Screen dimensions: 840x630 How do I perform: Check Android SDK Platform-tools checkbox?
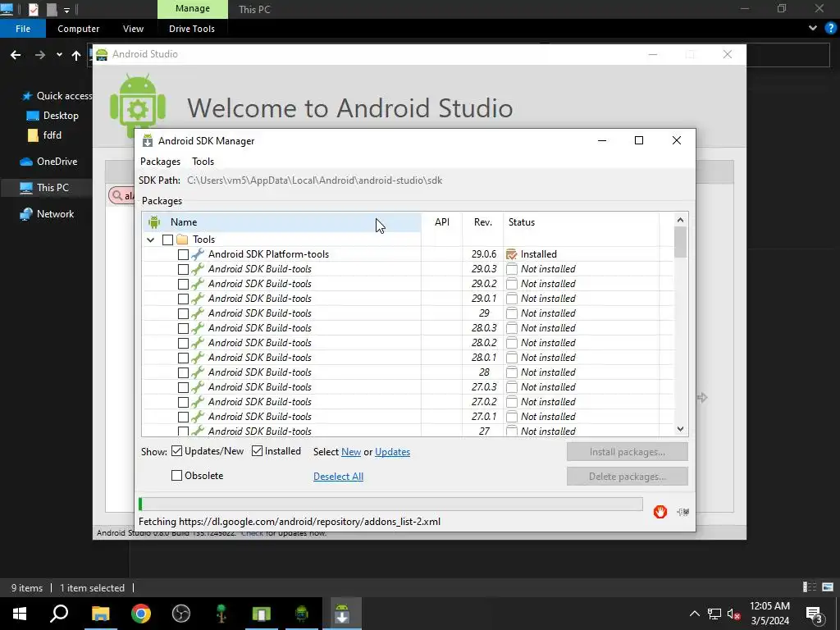click(183, 254)
